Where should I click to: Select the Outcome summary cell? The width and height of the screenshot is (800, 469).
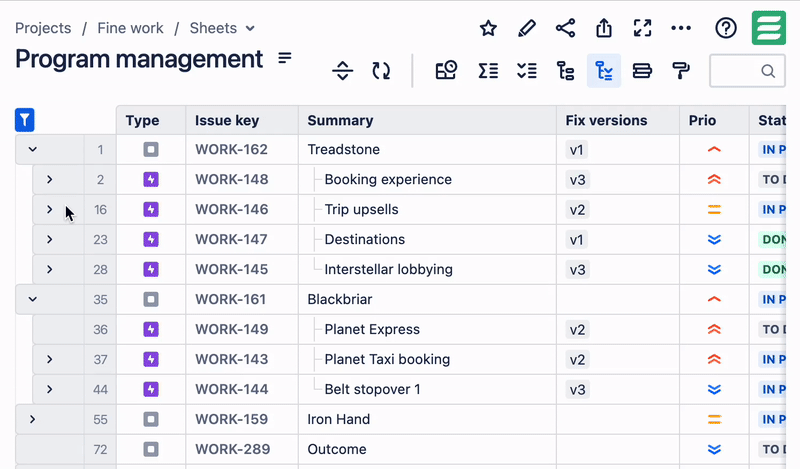coord(428,449)
